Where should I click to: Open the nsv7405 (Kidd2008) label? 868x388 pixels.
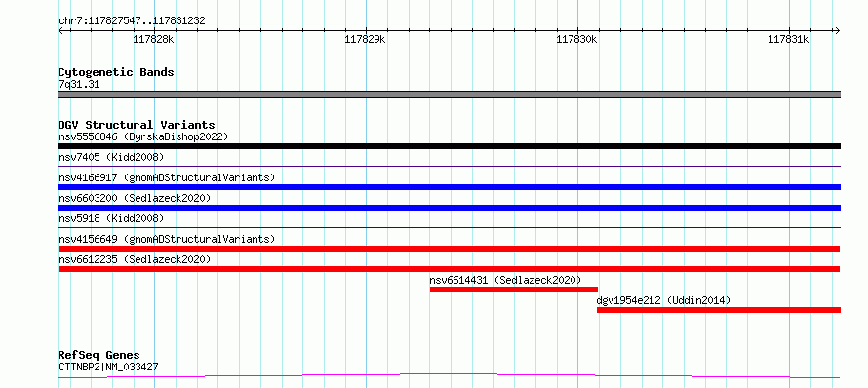[111, 157]
